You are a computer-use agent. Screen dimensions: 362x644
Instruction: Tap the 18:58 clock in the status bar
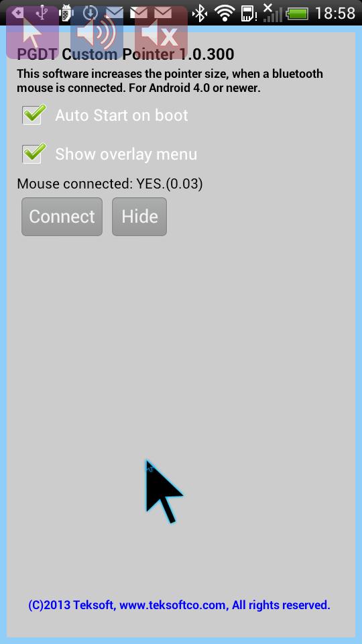point(335,13)
